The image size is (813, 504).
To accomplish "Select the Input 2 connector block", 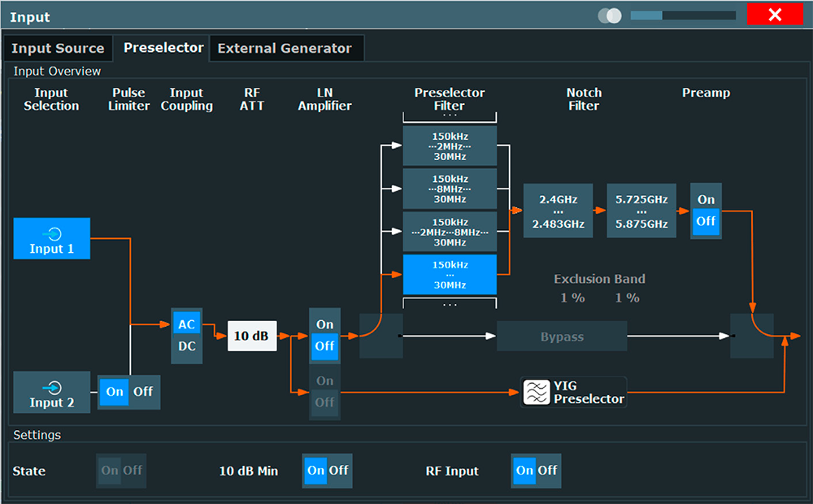I will tap(52, 392).
